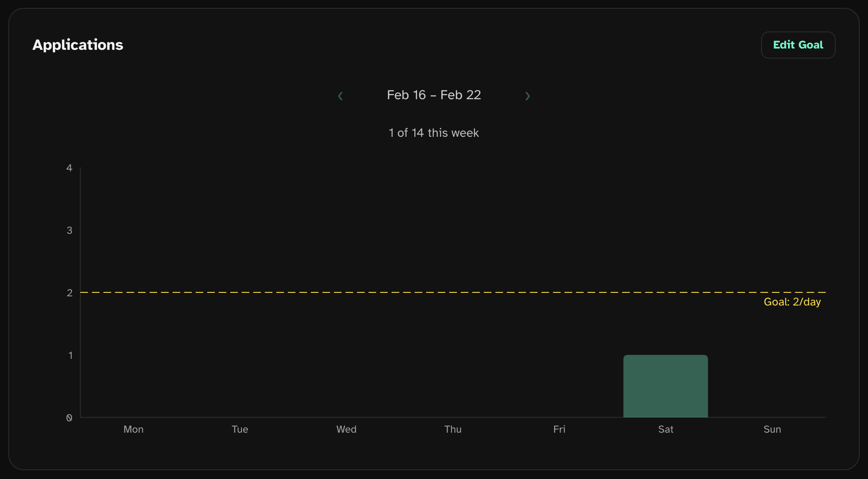Open the Edit Goal button
Screen dimensions: 868x479
pos(798,45)
